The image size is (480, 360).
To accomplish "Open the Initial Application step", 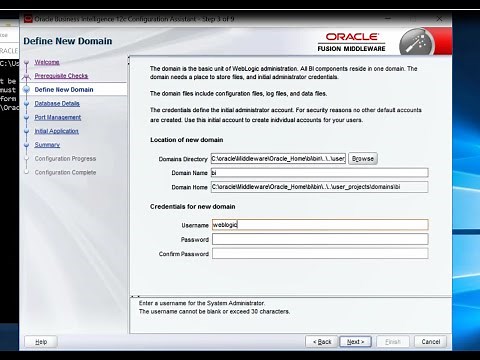I will click(57, 131).
